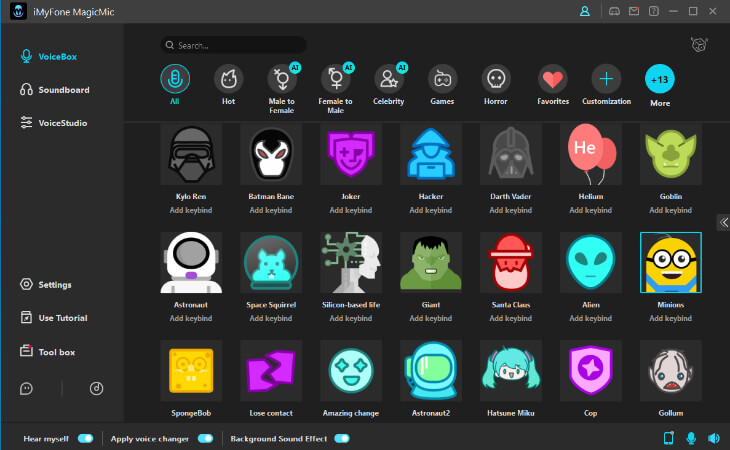Open the Soundboard section
The height and width of the screenshot is (450, 730).
click(x=54, y=90)
